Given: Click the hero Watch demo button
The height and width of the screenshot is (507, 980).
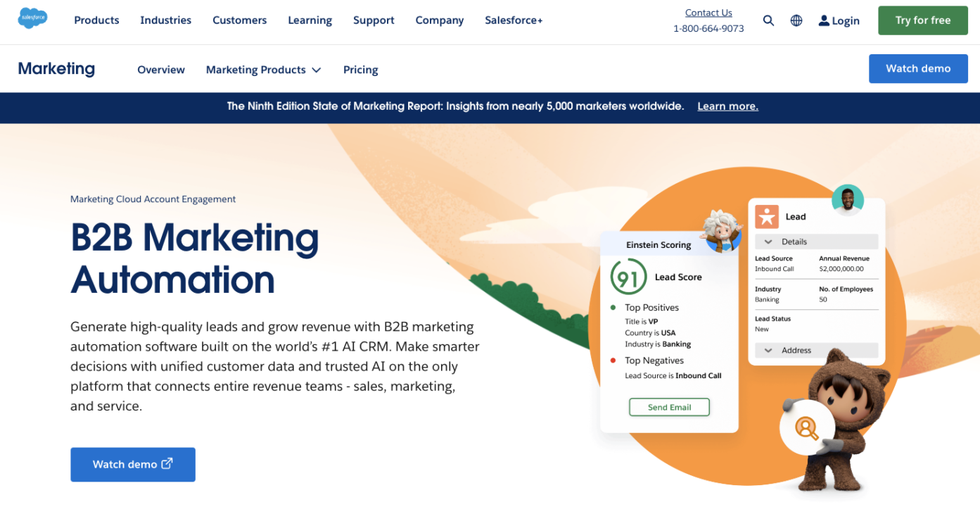Looking at the screenshot, I should (x=133, y=465).
